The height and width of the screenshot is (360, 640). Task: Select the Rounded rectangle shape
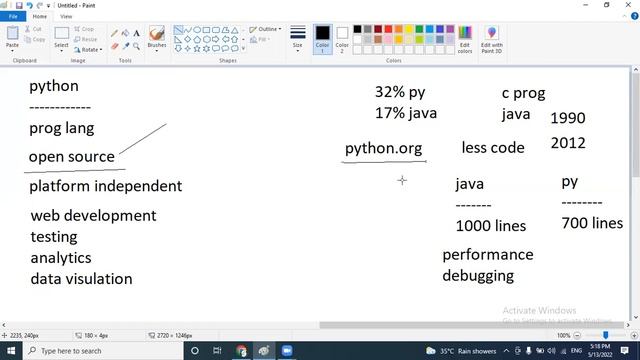click(x=216, y=30)
